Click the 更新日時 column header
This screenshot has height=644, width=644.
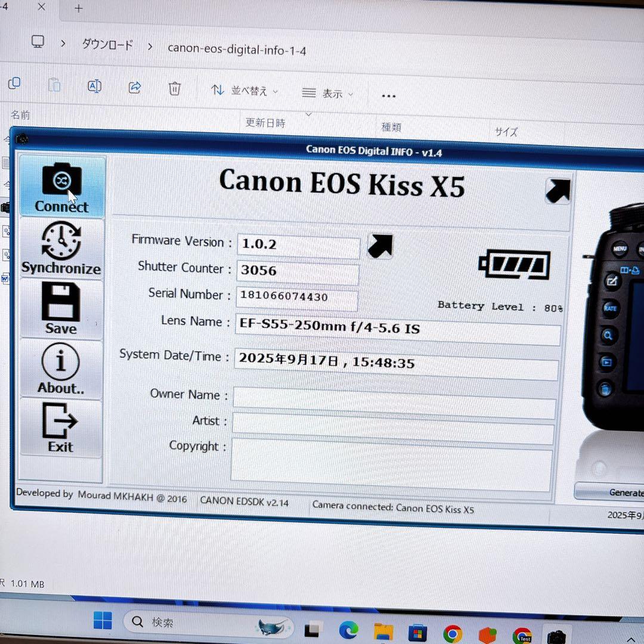[x=265, y=123]
